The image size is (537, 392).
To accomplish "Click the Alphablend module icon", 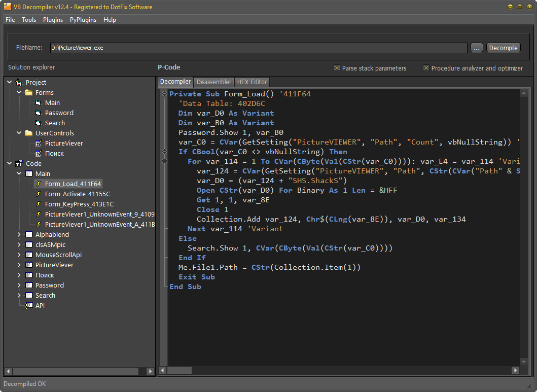I will tap(29, 234).
